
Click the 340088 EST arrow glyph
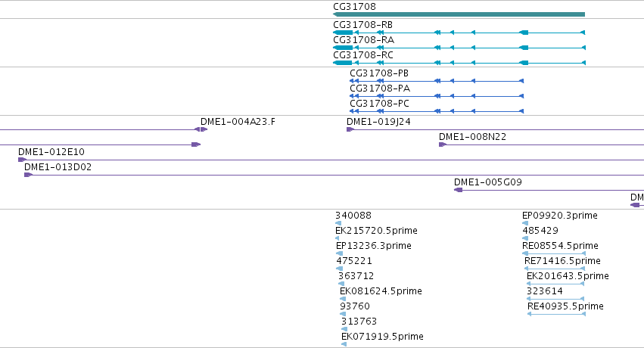[x=338, y=223]
